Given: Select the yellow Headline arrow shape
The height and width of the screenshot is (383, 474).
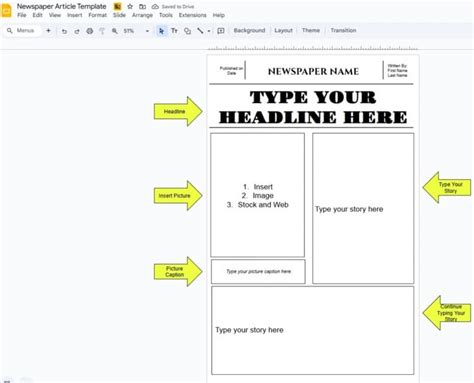Looking at the screenshot, I should tap(178, 111).
